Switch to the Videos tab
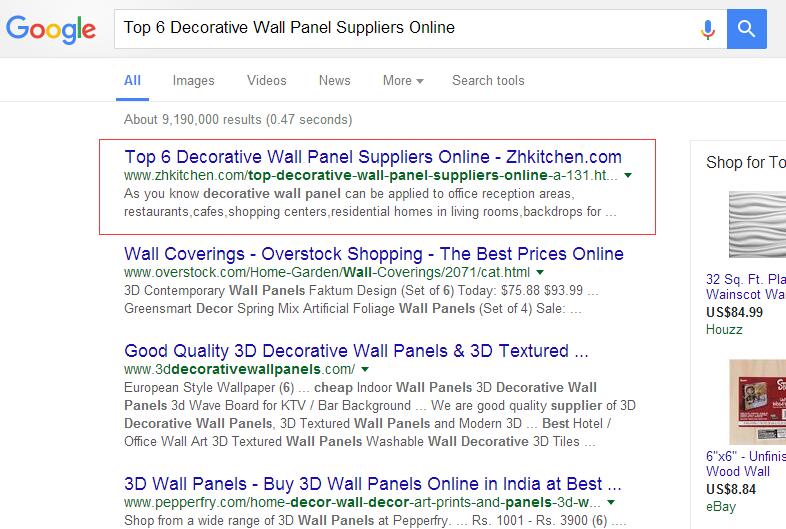This screenshot has width=786, height=529. click(x=267, y=81)
